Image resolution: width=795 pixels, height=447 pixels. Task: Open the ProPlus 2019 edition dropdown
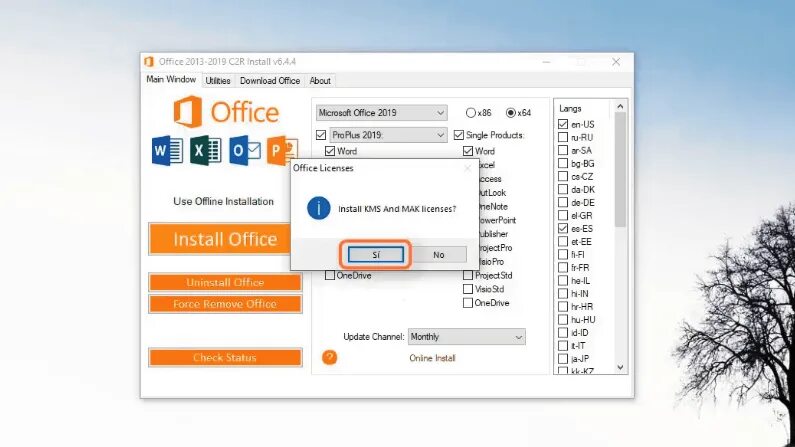click(388, 135)
